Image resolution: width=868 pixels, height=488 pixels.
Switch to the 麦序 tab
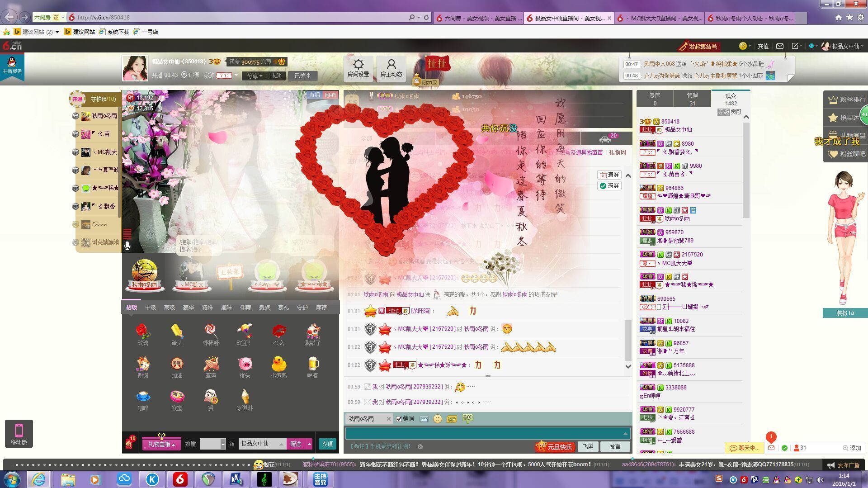655,99
